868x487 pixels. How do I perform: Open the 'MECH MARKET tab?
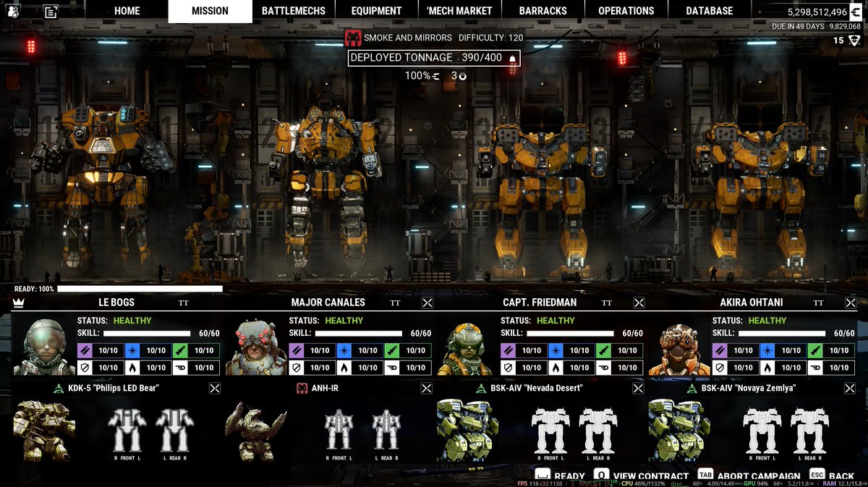[x=460, y=11]
